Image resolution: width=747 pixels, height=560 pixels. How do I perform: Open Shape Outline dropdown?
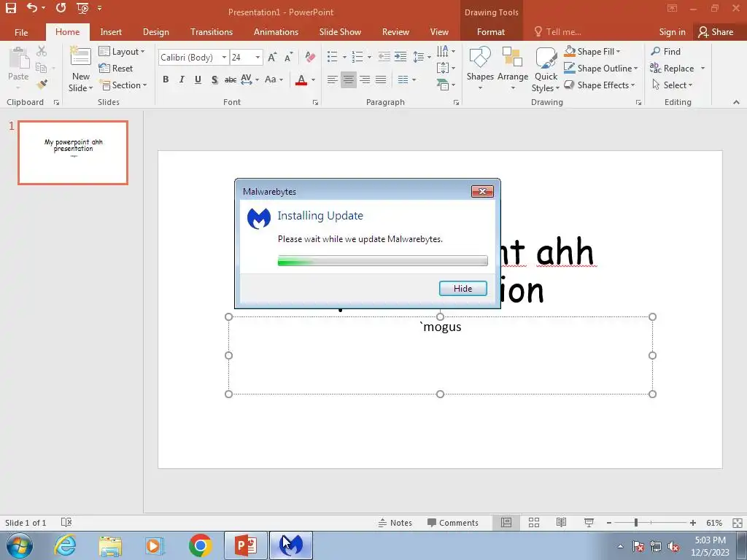pos(601,68)
